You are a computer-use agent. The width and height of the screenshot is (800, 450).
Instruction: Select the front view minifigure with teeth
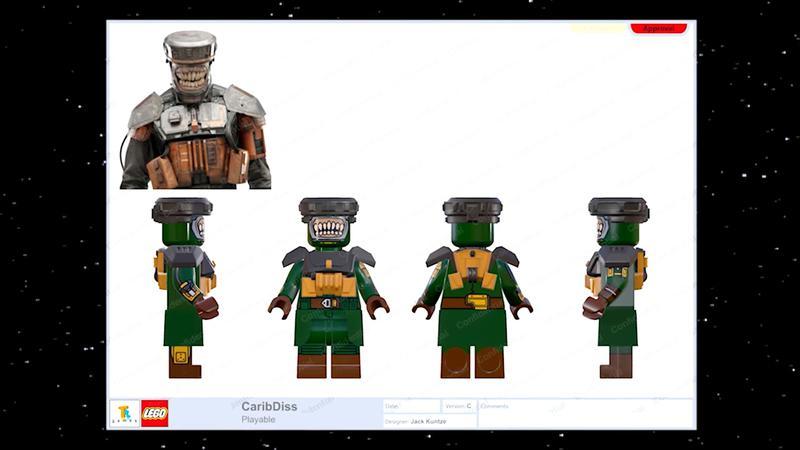(329, 288)
